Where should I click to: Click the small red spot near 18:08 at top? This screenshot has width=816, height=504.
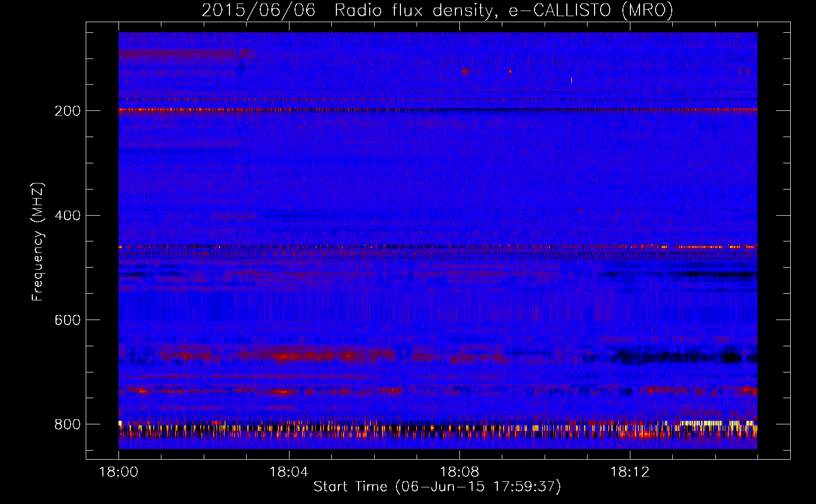point(465,71)
